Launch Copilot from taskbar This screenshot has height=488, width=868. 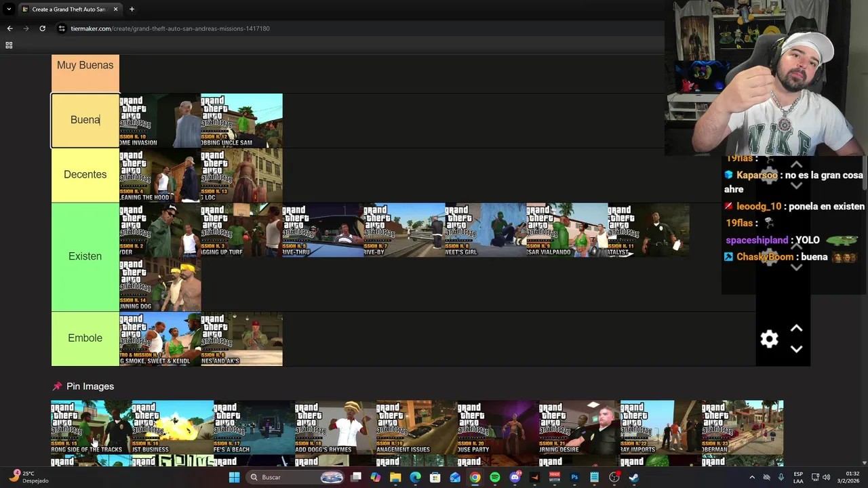(x=376, y=477)
